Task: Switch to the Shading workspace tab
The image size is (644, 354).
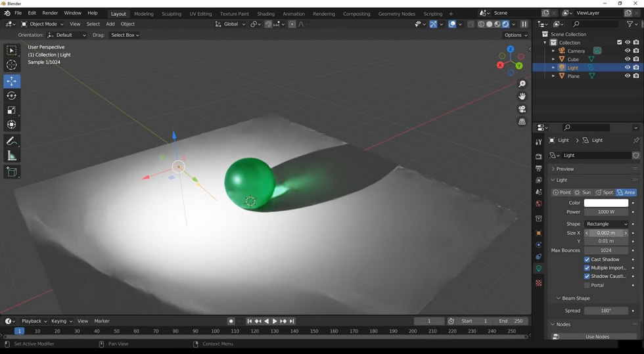Action: pyautogui.click(x=265, y=14)
